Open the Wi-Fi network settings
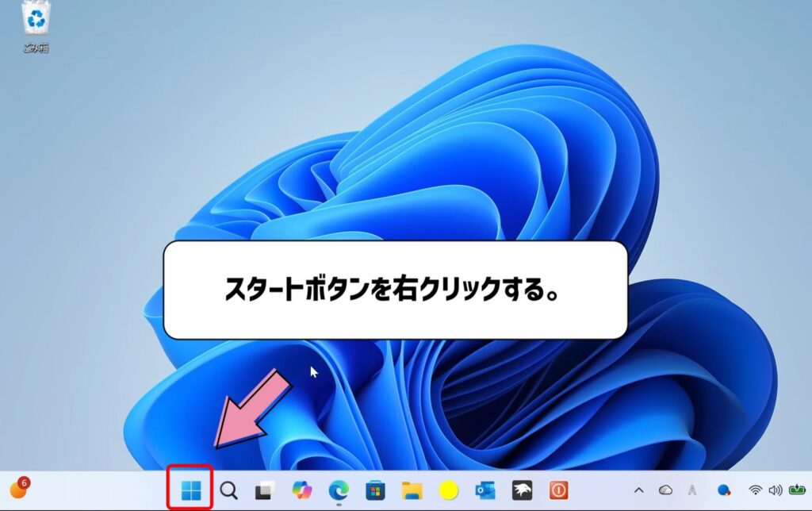 [754, 490]
